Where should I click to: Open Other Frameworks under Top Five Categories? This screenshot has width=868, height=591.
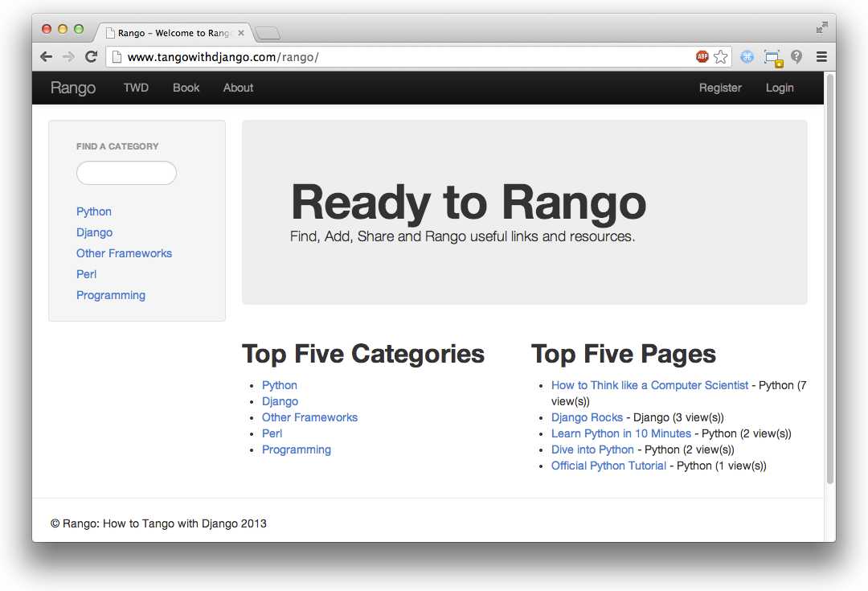(309, 417)
